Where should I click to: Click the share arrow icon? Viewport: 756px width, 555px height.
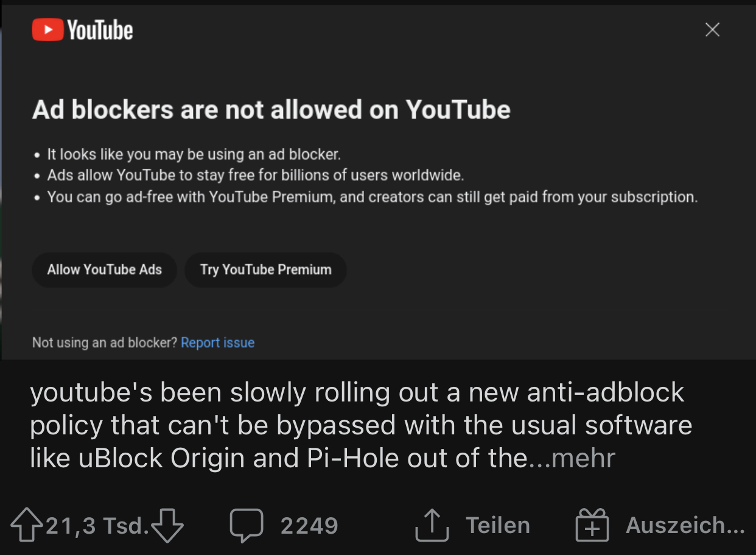click(432, 525)
